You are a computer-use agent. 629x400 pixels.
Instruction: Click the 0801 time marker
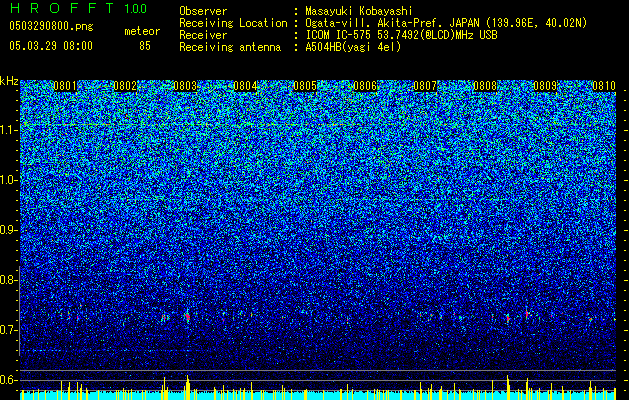(65, 86)
